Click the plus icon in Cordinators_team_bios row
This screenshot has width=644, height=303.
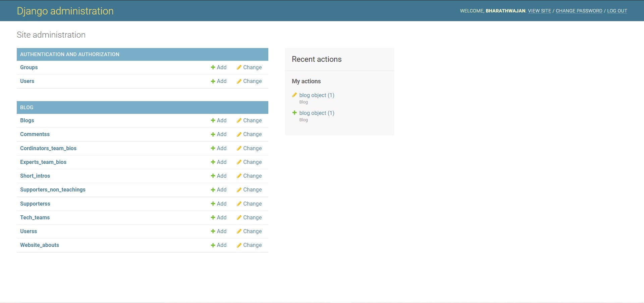tap(213, 148)
